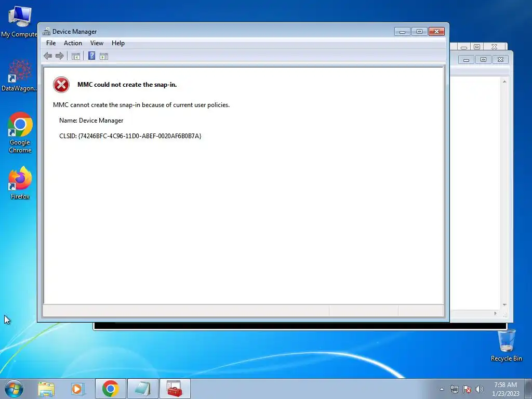Minimize the front background window behind Device Manager

pos(466,60)
